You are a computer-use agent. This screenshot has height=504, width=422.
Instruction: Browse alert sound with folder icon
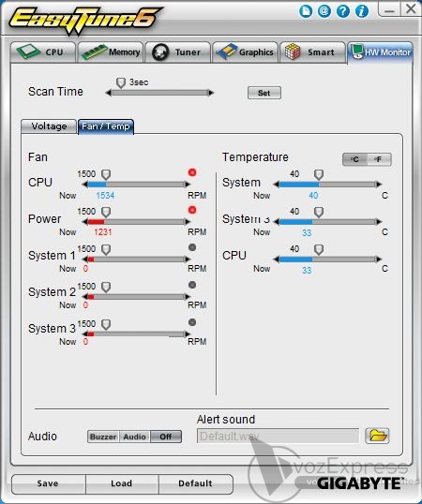[378, 436]
